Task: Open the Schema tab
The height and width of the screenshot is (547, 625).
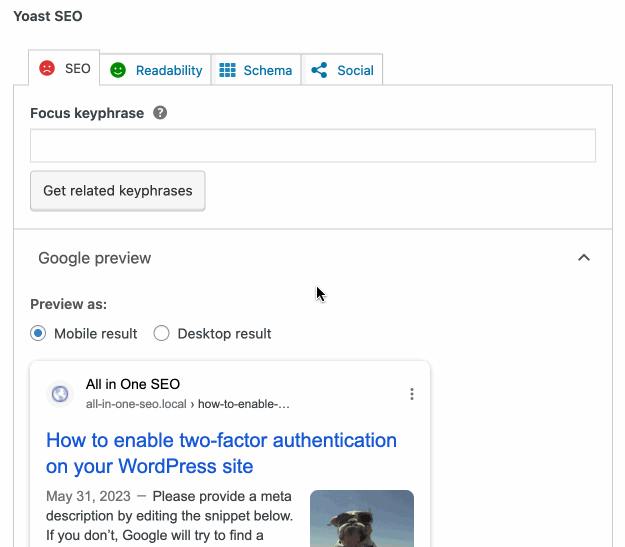Action: 267,70
